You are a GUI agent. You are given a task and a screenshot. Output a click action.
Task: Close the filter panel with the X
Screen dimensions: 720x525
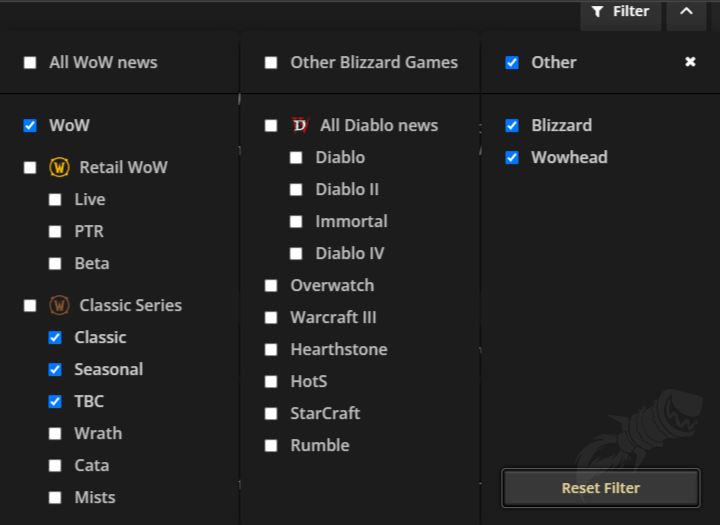tap(690, 62)
